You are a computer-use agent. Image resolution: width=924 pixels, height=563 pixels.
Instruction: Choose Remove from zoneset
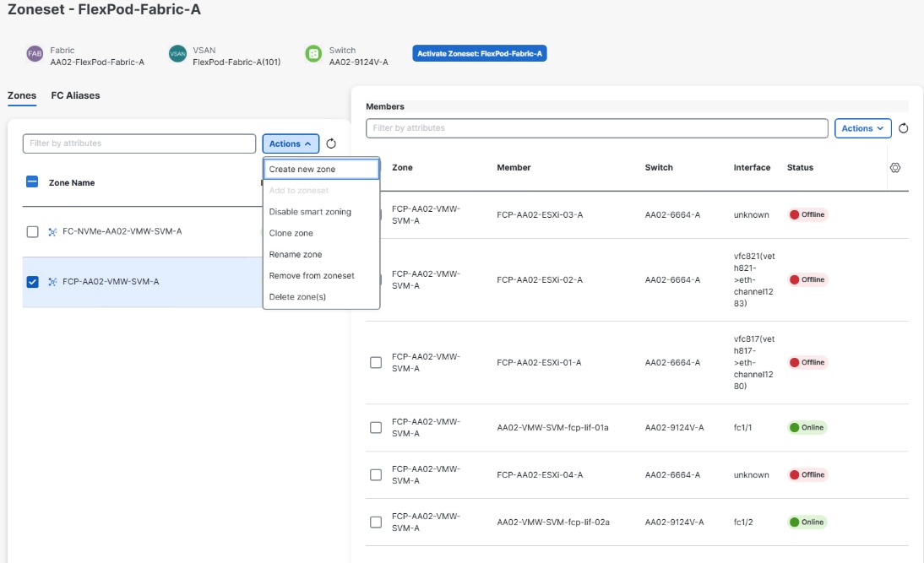(x=321, y=275)
